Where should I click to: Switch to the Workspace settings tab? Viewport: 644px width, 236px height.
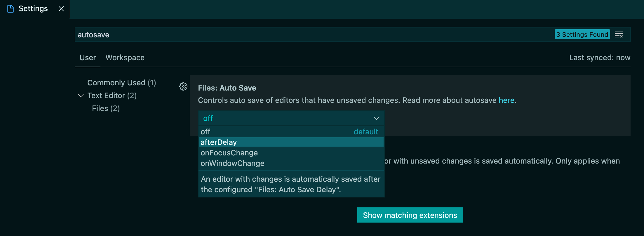point(125,58)
